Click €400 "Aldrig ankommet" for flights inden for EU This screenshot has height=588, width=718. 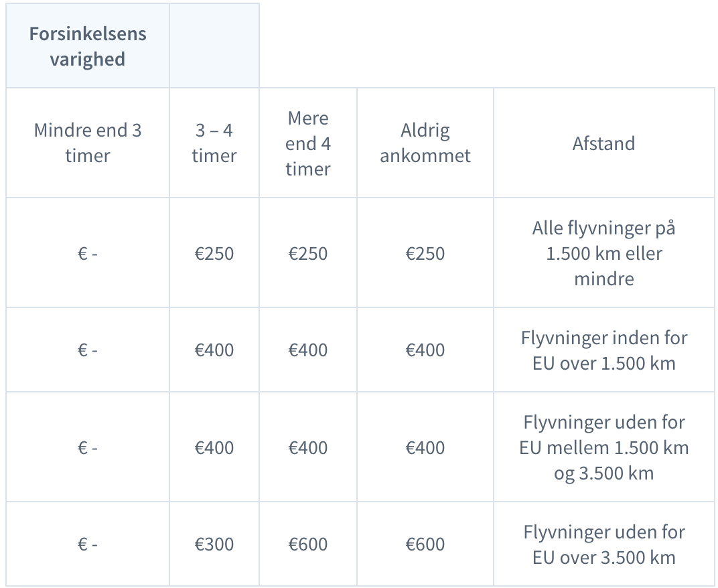click(425, 350)
